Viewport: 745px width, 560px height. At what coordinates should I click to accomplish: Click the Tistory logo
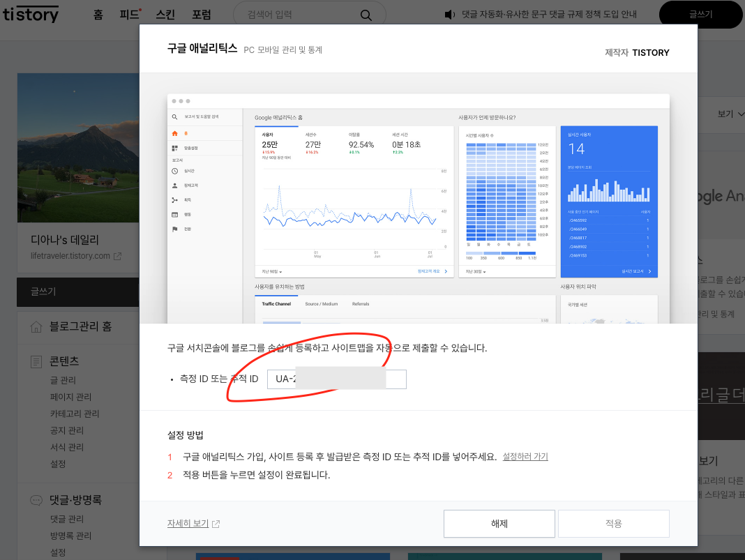[x=31, y=14]
